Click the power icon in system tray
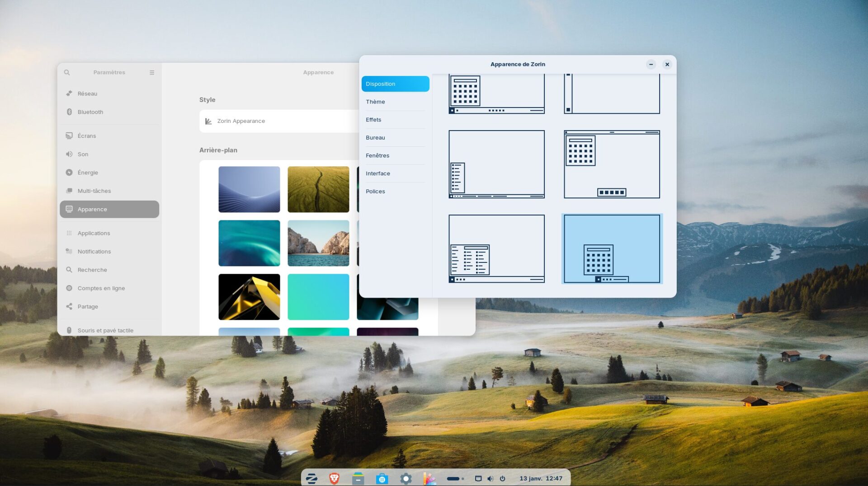Image resolution: width=868 pixels, height=486 pixels. coord(502,478)
